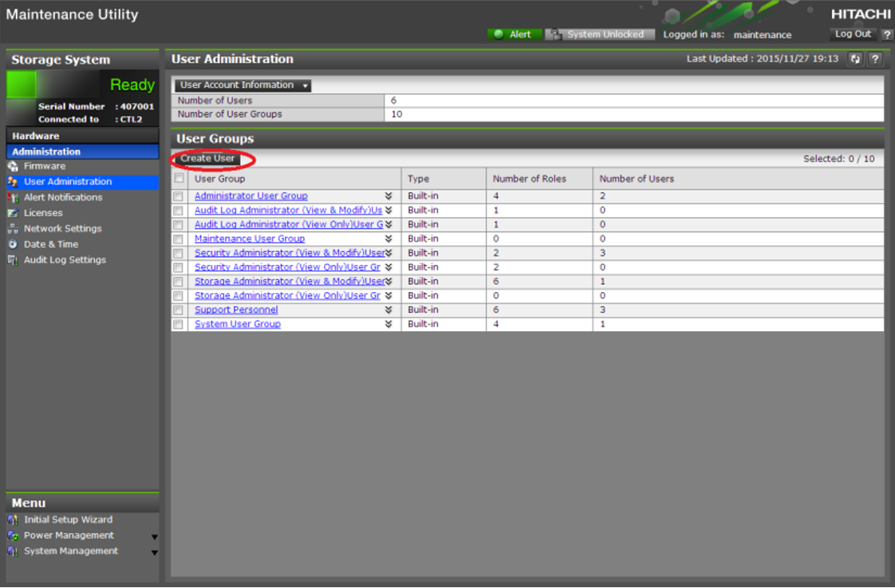The image size is (895, 588).
Task: Open the User Account Information dropdown
Action: [242, 85]
